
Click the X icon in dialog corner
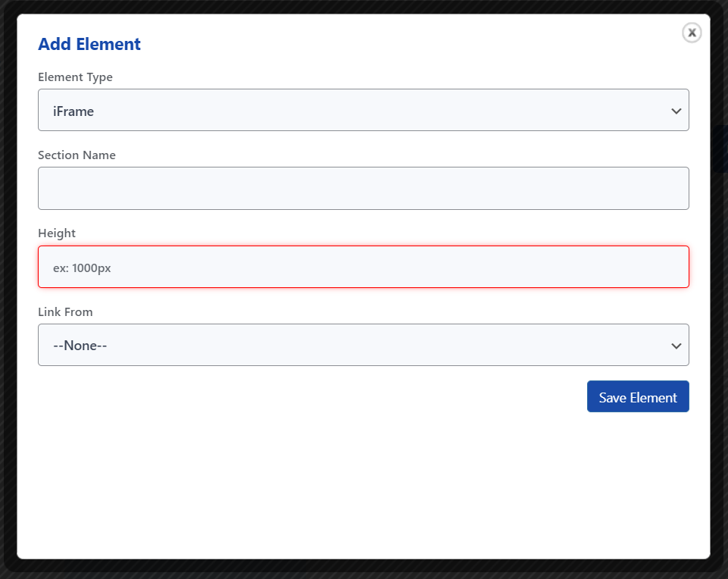pos(692,33)
